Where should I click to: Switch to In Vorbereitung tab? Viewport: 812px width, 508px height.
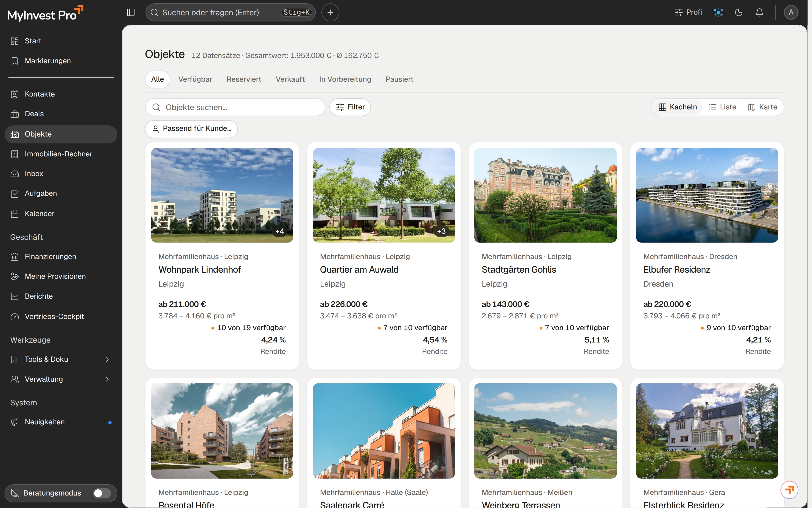click(345, 79)
